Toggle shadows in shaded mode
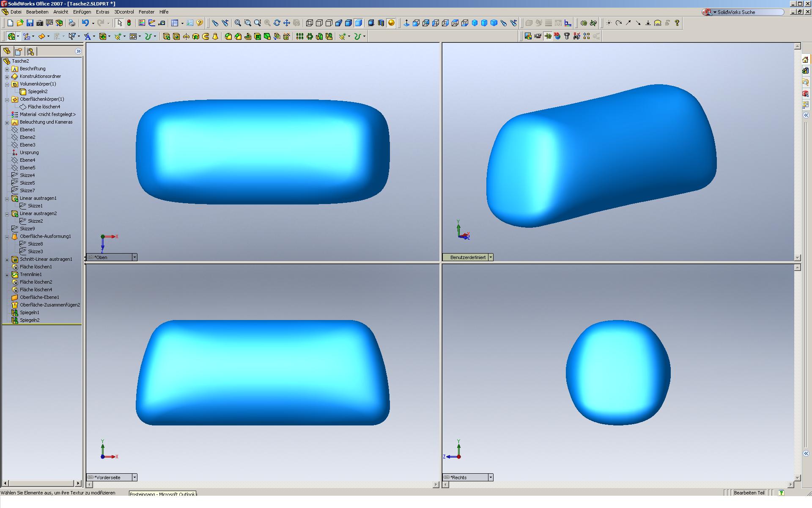 click(371, 23)
